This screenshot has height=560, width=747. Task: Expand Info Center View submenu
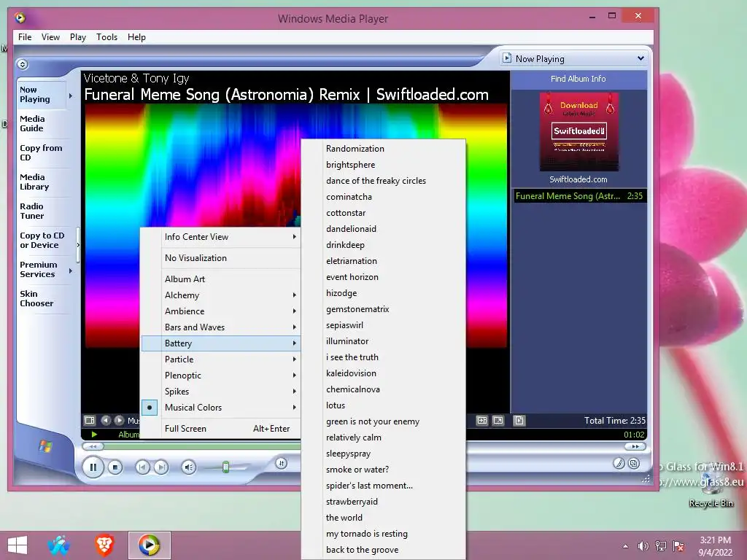[x=221, y=237]
